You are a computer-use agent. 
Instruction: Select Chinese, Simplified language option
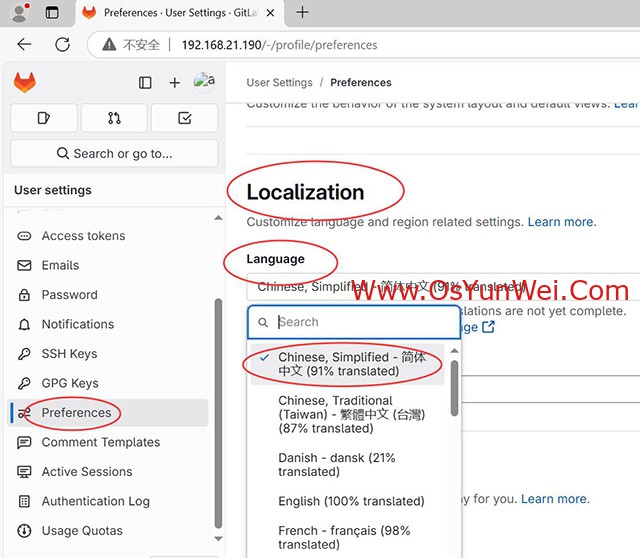[347, 364]
